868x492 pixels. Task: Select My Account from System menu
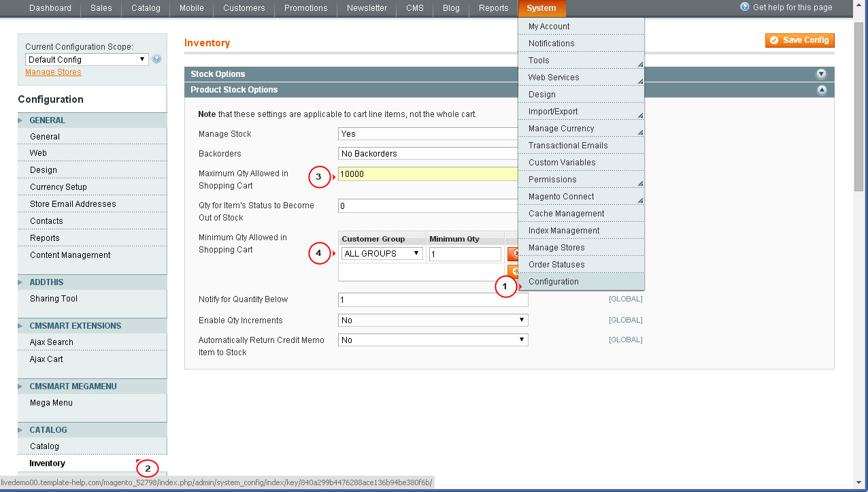581,27
